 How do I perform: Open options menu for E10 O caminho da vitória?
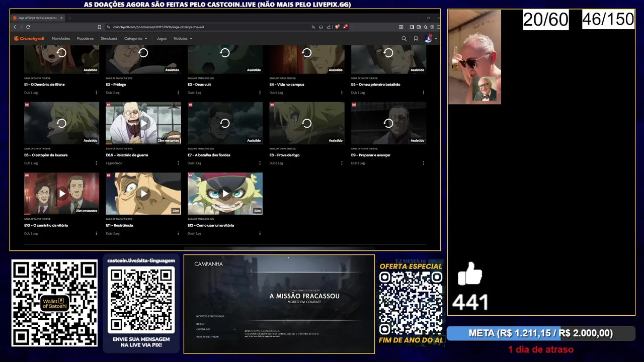pyautogui.click(x=96, y=233)
